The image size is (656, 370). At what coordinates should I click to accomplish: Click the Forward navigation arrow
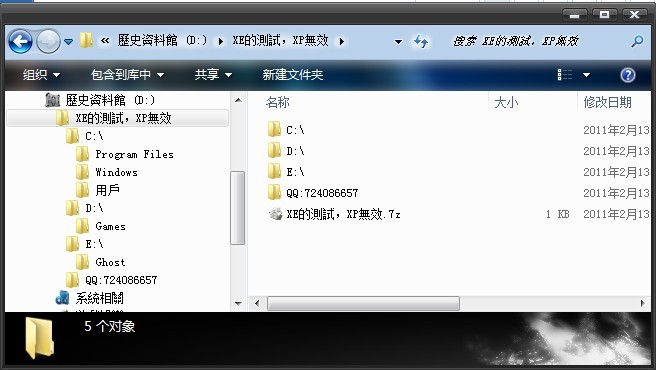tap(48, 41)
